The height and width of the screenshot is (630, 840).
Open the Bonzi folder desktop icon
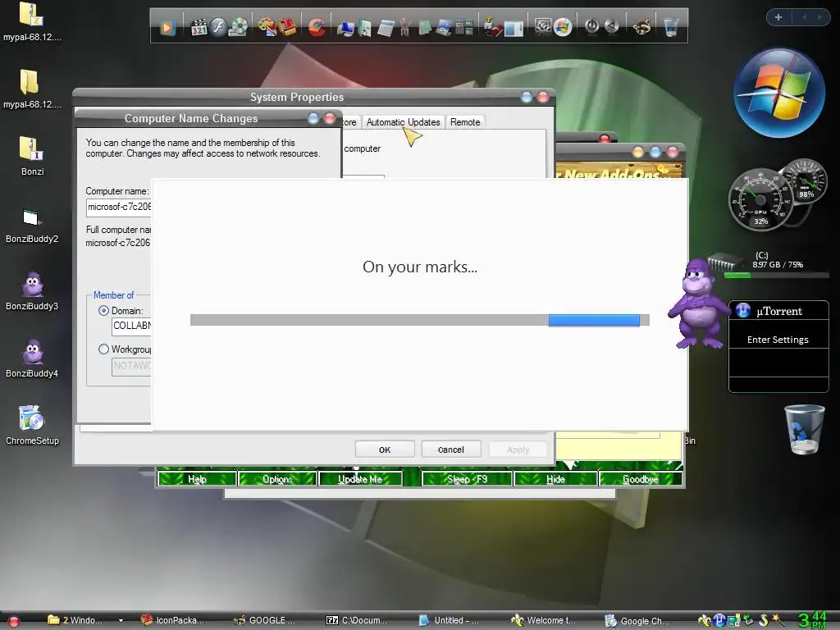[x=32, y=156]
